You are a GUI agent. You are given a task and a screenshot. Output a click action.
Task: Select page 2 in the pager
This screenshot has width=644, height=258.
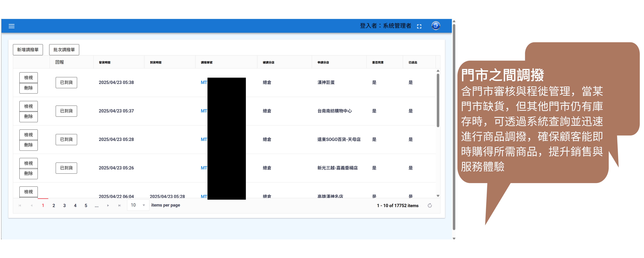[x=54, y=206]
